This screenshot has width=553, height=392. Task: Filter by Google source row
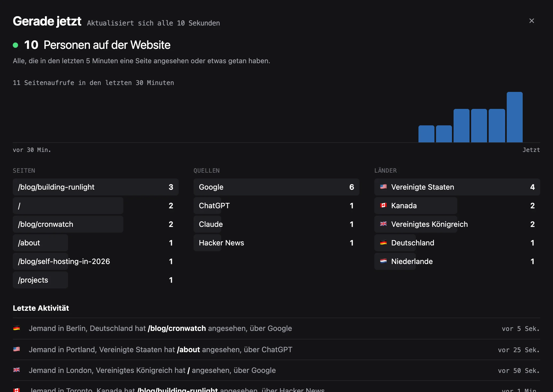point(276,187)
